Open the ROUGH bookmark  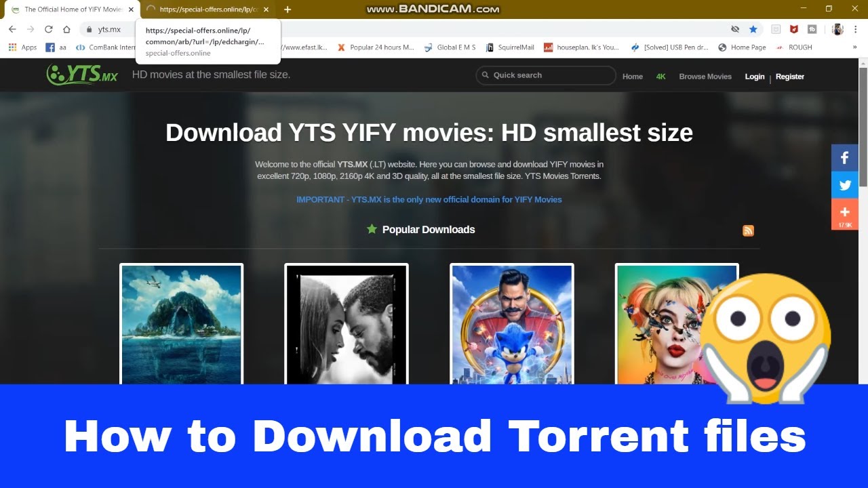pos(793,47)
